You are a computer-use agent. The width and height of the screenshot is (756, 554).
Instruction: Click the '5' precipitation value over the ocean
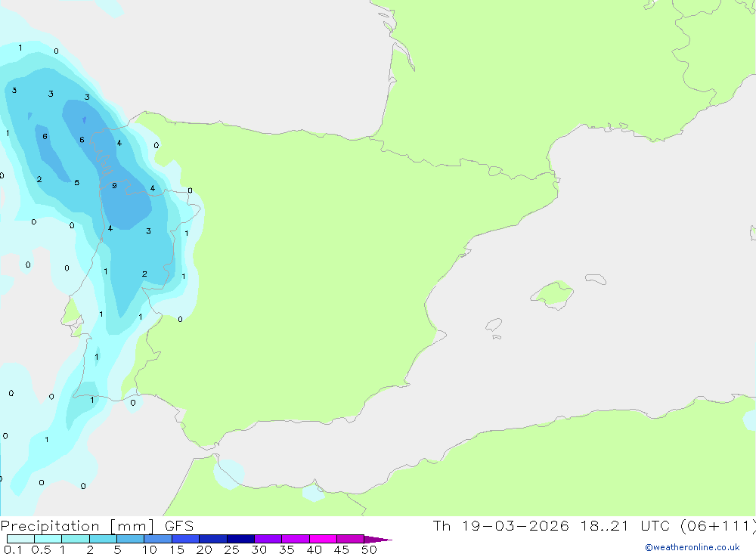pyautogui.click(x=76, y=183)
